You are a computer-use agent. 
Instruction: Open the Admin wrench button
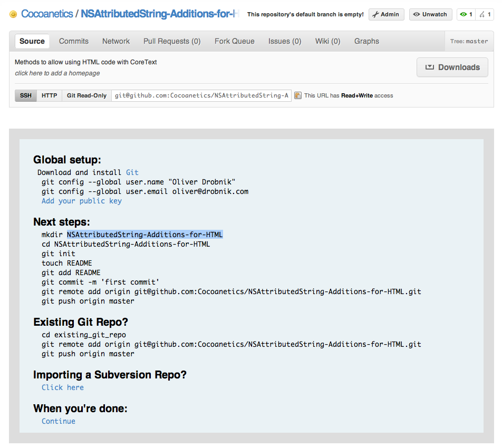386,14
